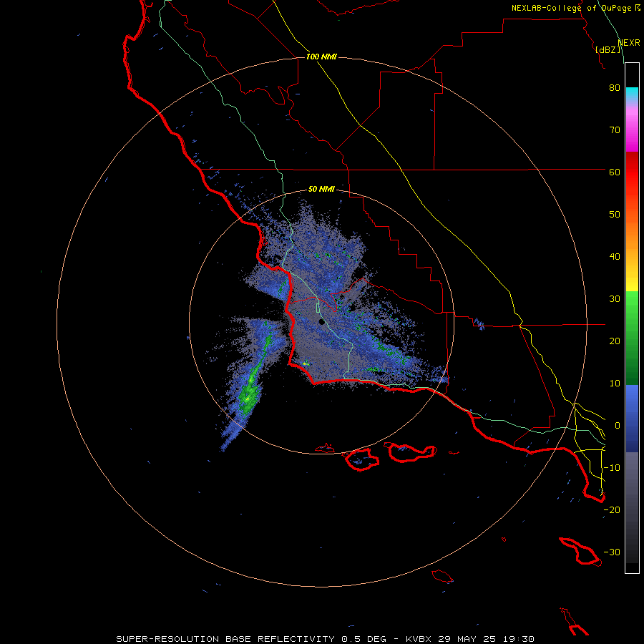Viewport: 644px width, 644px height.
Task: Click the 20 value on dBZ scale
Action: tap(615, 341)
